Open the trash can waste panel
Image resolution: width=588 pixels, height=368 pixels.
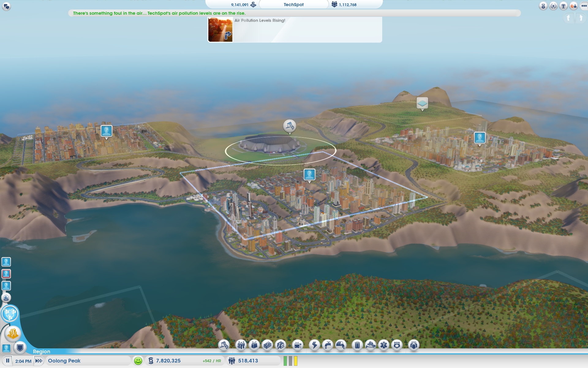[x=357, y=345]
